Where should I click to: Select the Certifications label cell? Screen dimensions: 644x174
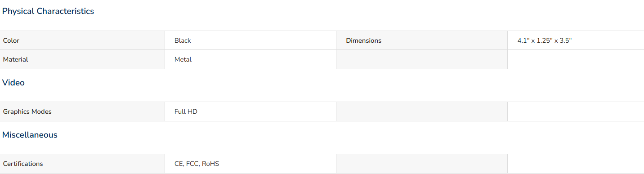pos(82,164)
